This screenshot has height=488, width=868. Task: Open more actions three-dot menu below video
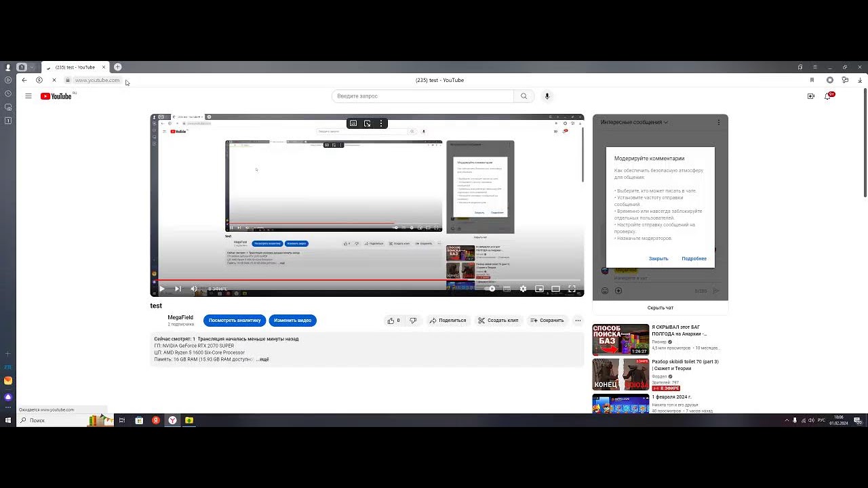point(578,321)
